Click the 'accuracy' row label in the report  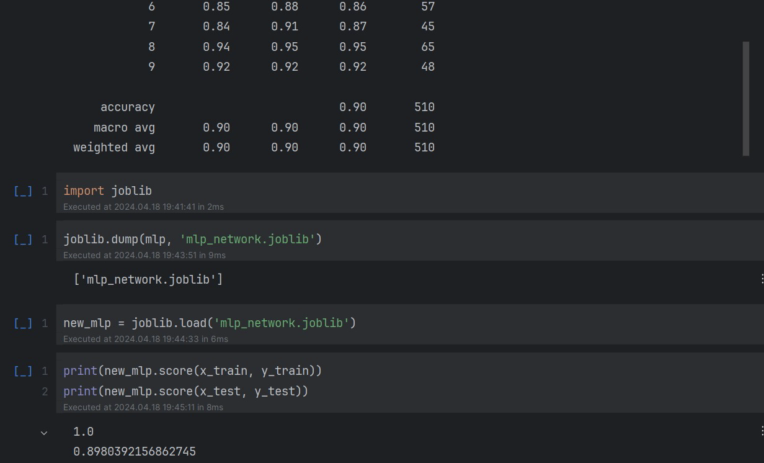tap(128, 107)
